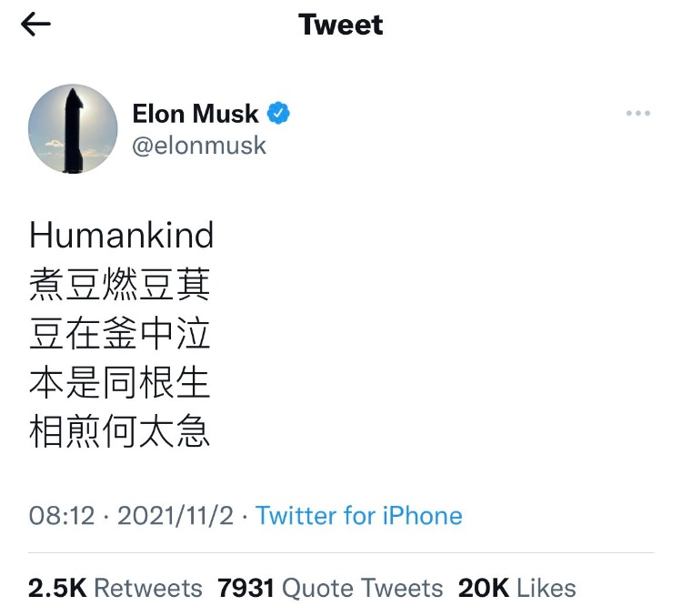
Task: Click the poem line 煮豆燃豆萁
Action: click(120, 286)
